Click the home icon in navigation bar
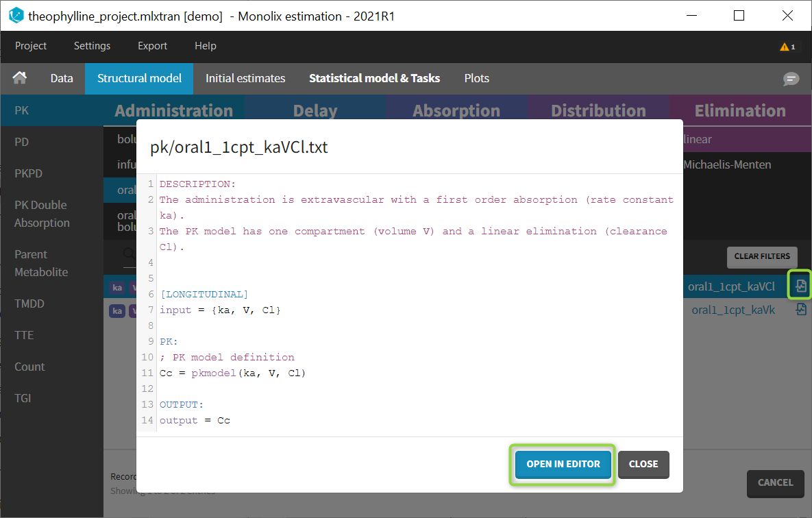 pos(20,78)
